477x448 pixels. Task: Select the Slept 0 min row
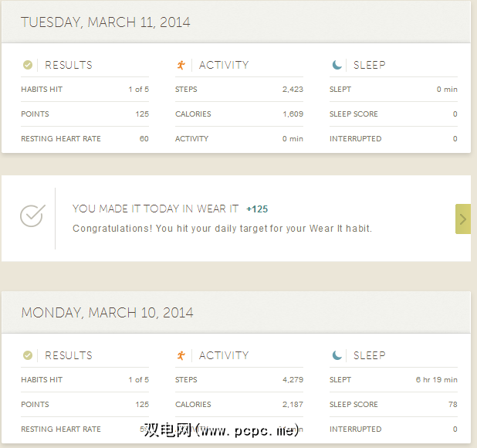click(393, 90)
